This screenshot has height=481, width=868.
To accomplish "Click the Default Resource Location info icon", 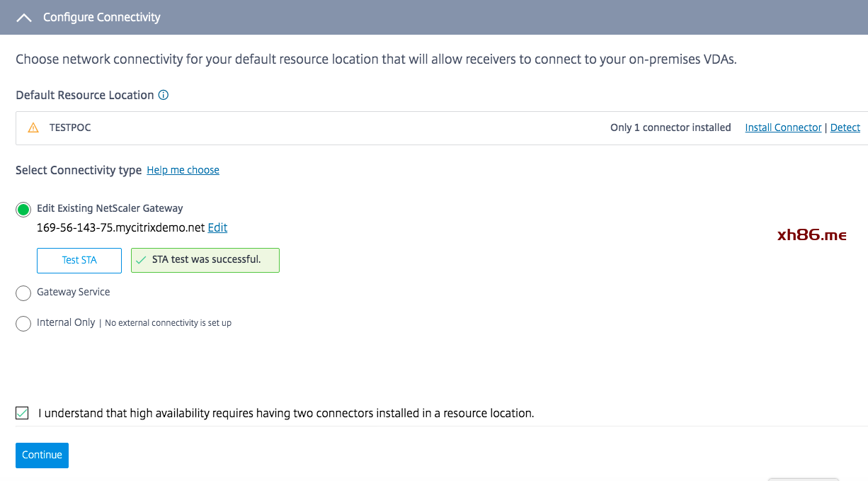I will (x=164, y=95).
